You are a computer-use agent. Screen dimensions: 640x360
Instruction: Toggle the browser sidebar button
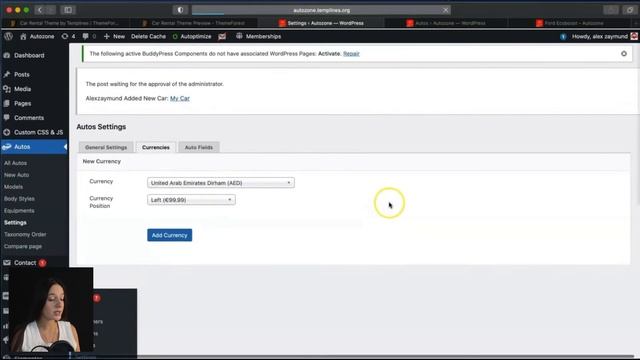coord(68,10)
